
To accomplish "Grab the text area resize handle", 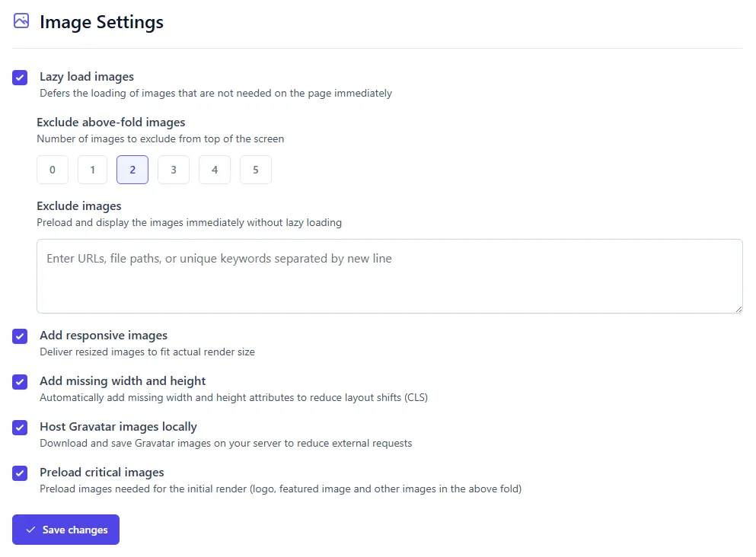I will 738,310.
